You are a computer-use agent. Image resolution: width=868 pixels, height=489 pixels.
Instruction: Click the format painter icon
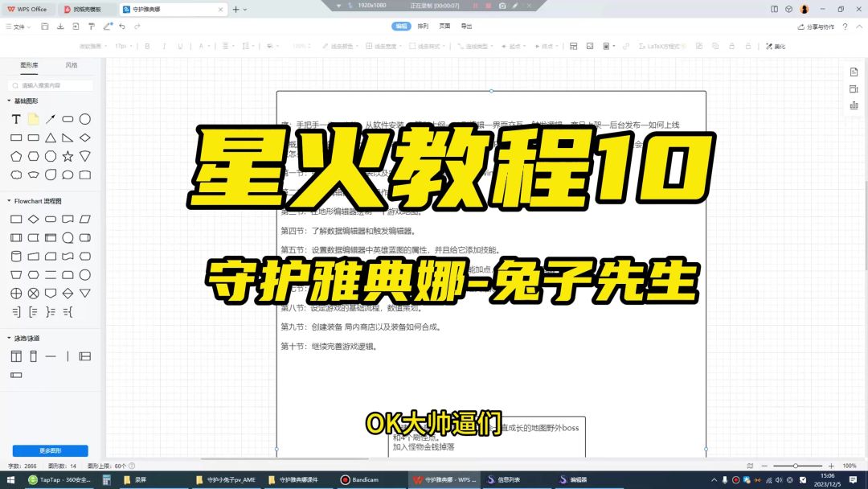coord(92,27)
